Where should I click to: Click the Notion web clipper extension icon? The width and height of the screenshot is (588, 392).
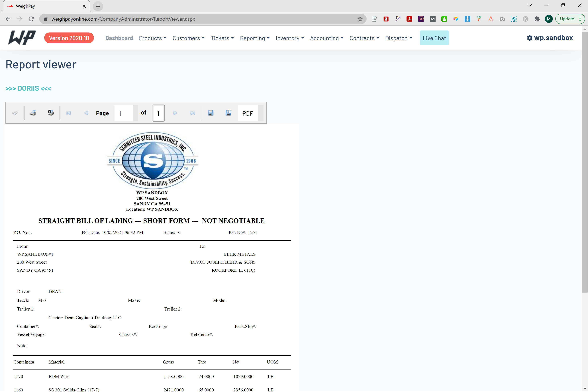514,19
